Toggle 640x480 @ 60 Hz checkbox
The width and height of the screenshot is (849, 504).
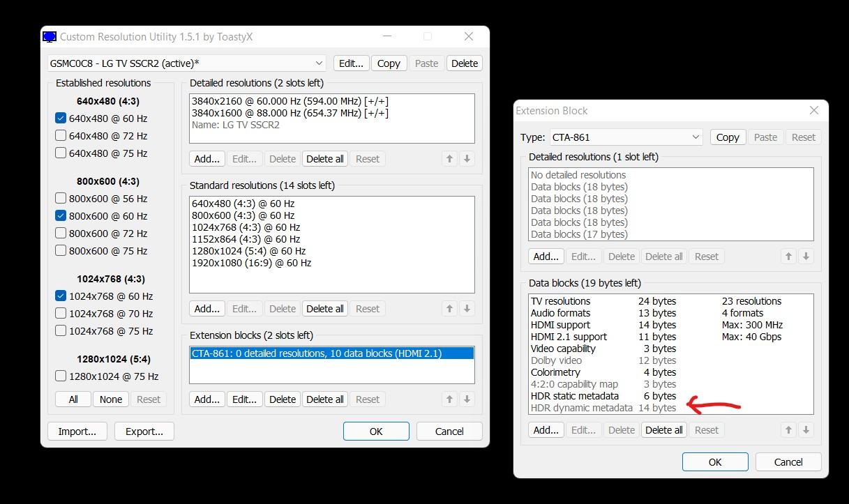tap(60, 119)
